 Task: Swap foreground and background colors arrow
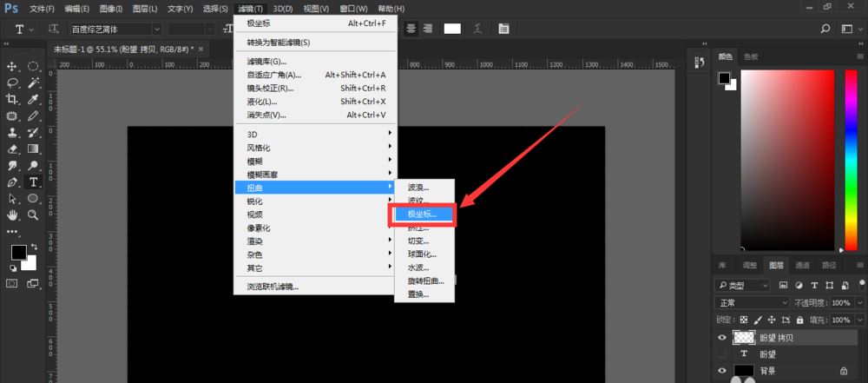(34, 247)
